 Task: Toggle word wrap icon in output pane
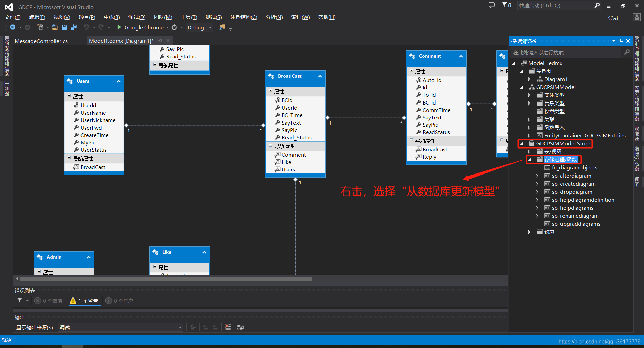click(240, 327)
